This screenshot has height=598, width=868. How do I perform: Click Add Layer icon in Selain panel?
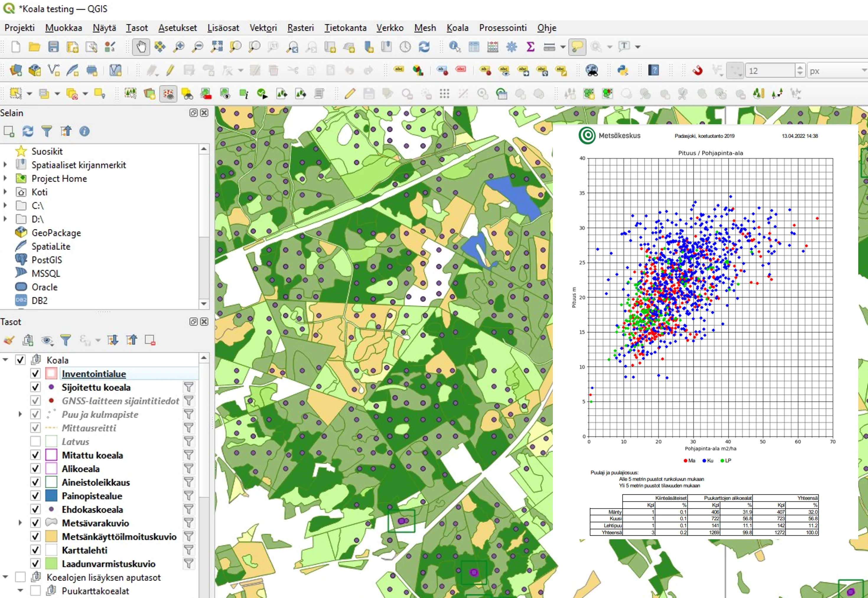pos(9,131)
